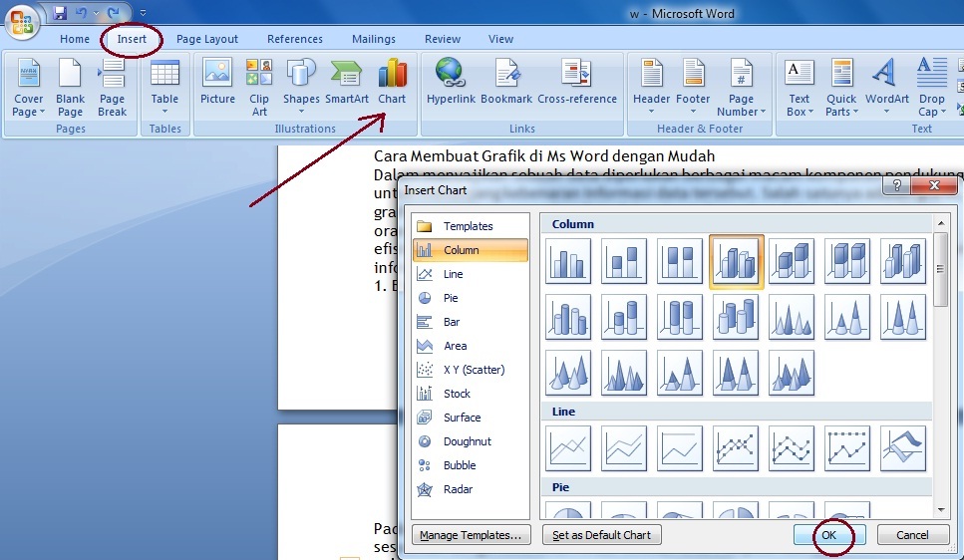Choose the Area chart category
This screenshot has width=964, height=560.
coord(471,346)
